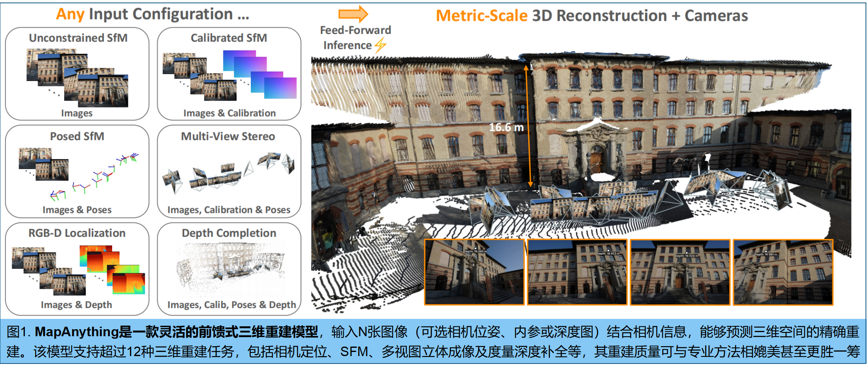Click the word "Inference"
The width and height of the screenshot is (868, 366).
coord(348,45)
